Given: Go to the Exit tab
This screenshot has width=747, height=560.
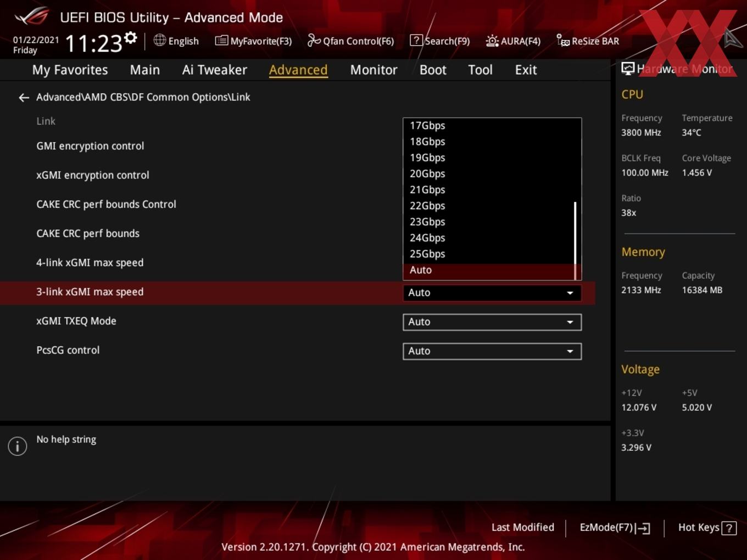Looking at the screenshot, I should point(526,70).
